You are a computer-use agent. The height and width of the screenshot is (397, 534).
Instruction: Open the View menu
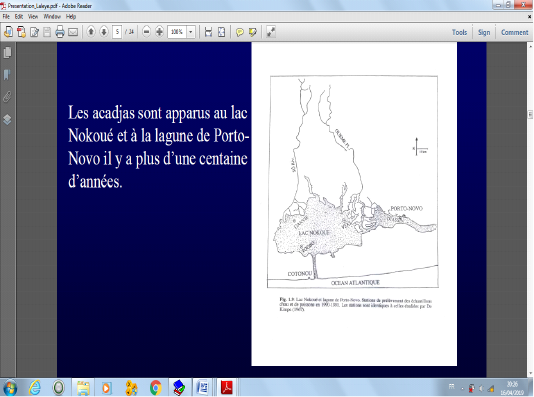pos(33,16)
